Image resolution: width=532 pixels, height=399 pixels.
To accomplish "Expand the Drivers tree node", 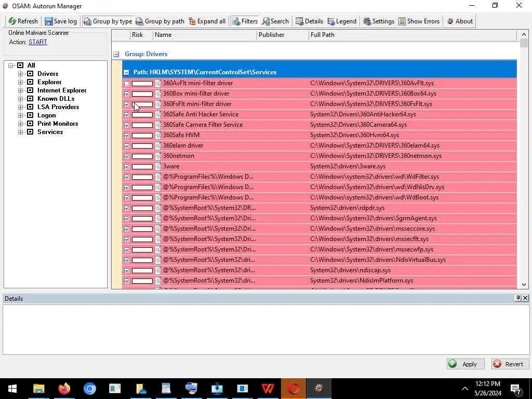I will click(x=20, y=74).
